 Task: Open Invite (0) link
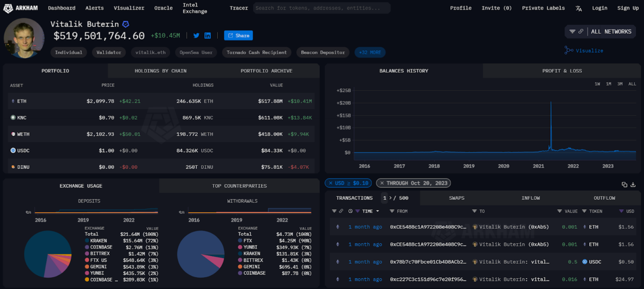coord(496,8)
